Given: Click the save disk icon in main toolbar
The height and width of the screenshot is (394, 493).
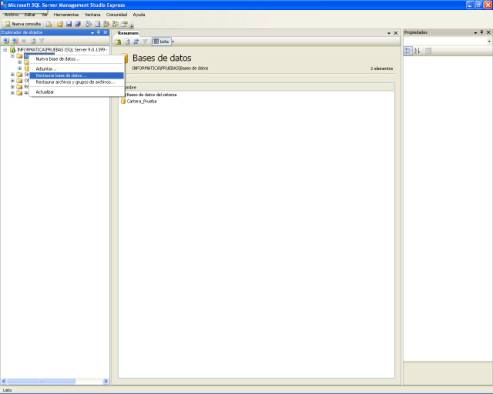Looking at the screenshot, I should pyautogui.click(x=69, y=24).
